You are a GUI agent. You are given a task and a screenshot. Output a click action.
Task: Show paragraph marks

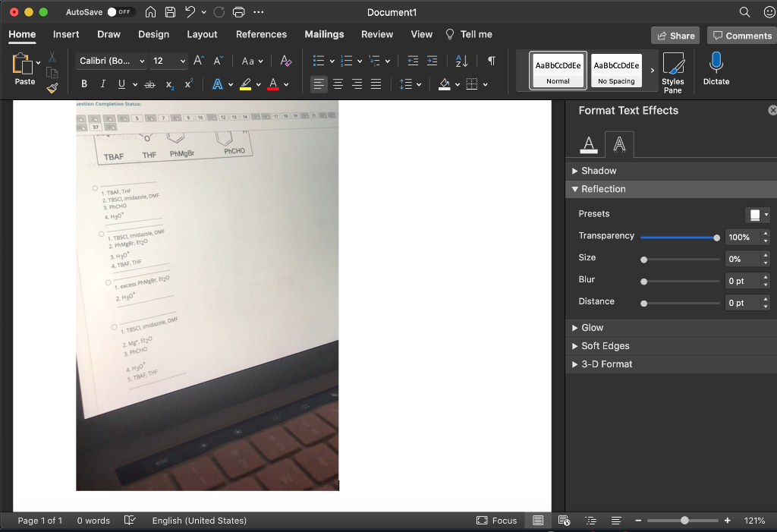pos(491,61)
